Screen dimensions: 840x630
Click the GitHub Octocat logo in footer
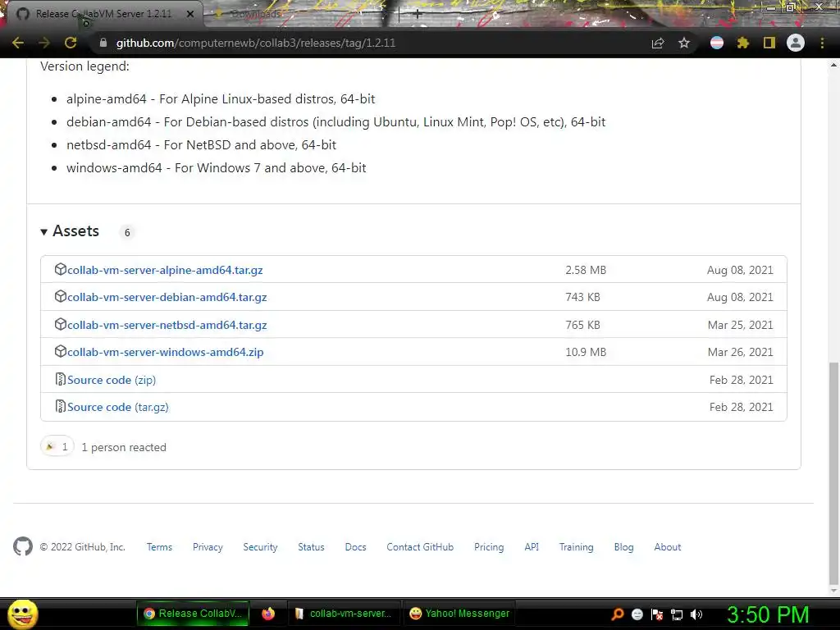coord(22,546)
